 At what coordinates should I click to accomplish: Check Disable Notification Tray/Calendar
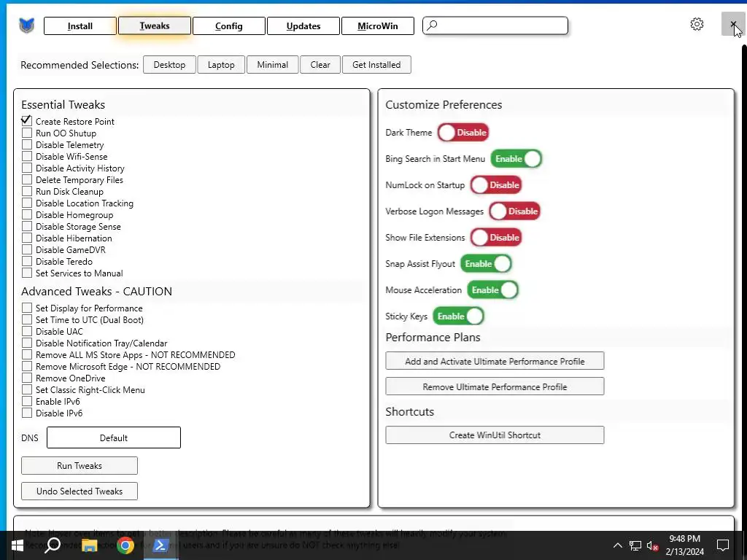click(x=27, y=343)
